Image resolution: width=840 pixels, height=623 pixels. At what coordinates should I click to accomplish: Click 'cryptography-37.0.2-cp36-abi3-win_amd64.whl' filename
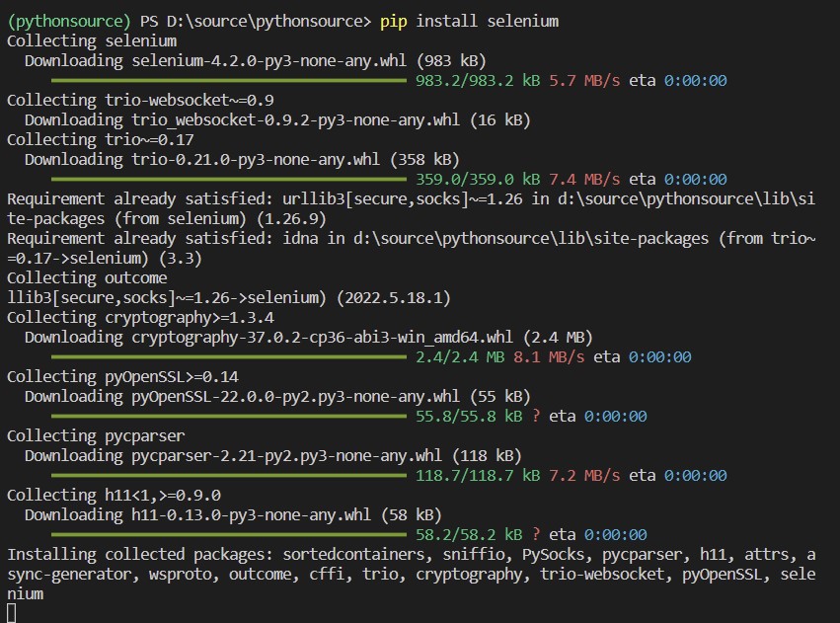click(322, 338)
